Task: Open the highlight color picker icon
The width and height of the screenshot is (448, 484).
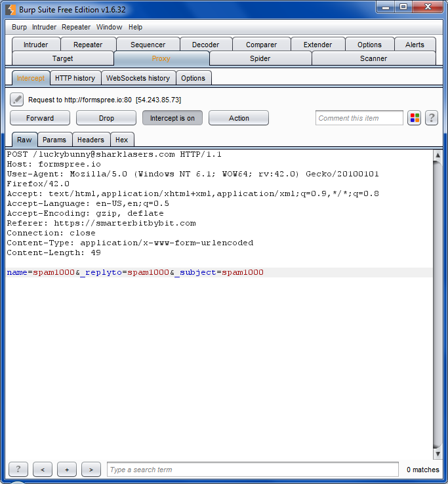Action: click(x=414, y=118)
